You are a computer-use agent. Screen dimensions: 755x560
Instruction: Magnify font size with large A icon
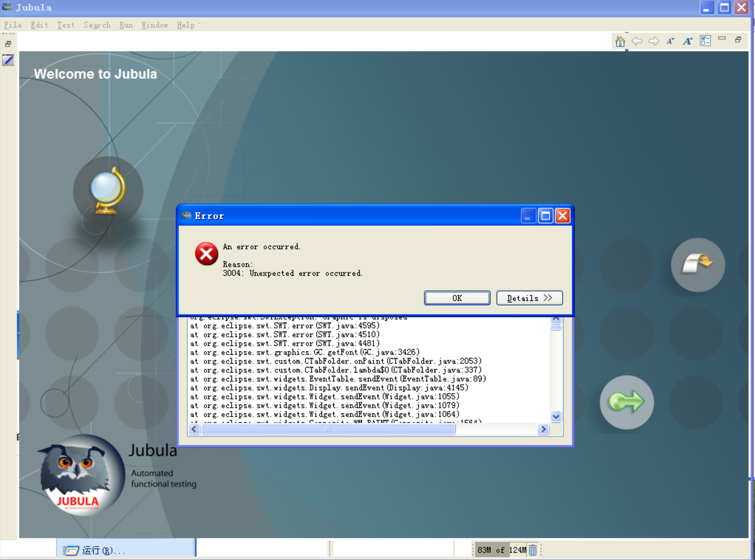point(687,41)
